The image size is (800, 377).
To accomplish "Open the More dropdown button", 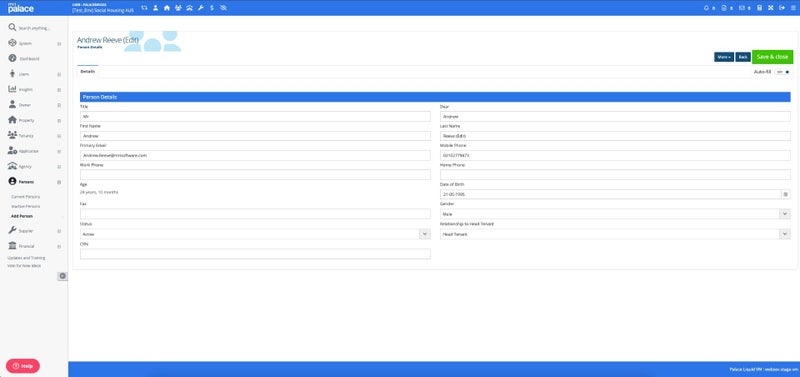I will click(x=724, y=57).
